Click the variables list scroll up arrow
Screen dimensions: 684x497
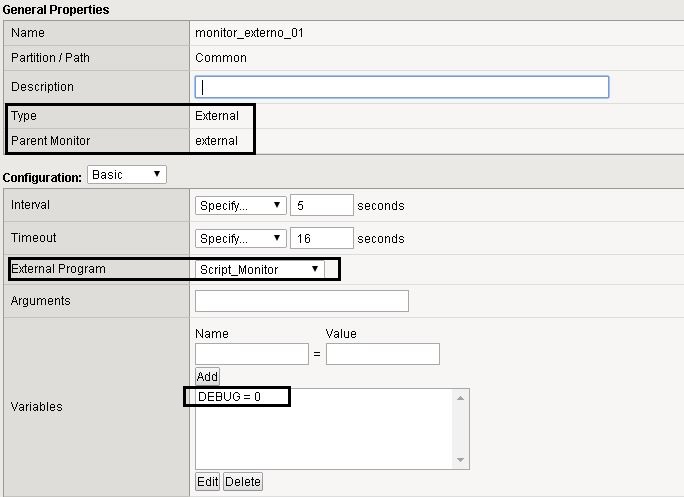pos(461,398)
